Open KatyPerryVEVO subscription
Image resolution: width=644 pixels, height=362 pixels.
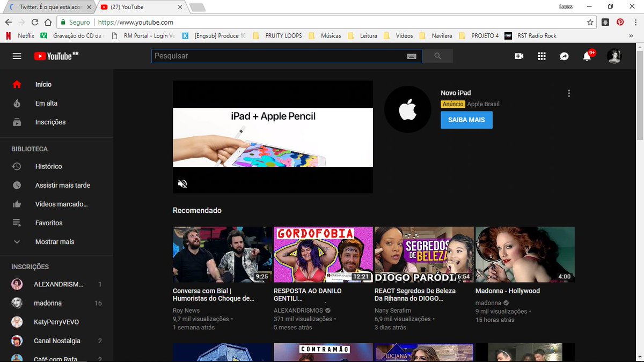pos(56,322)
